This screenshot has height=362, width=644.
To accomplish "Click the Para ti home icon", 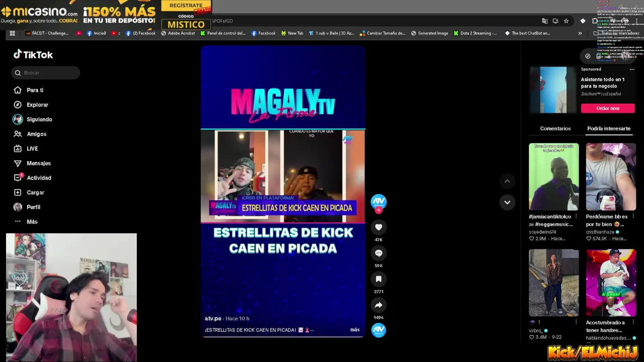I will pyautogui.click(x=18, y=90).
